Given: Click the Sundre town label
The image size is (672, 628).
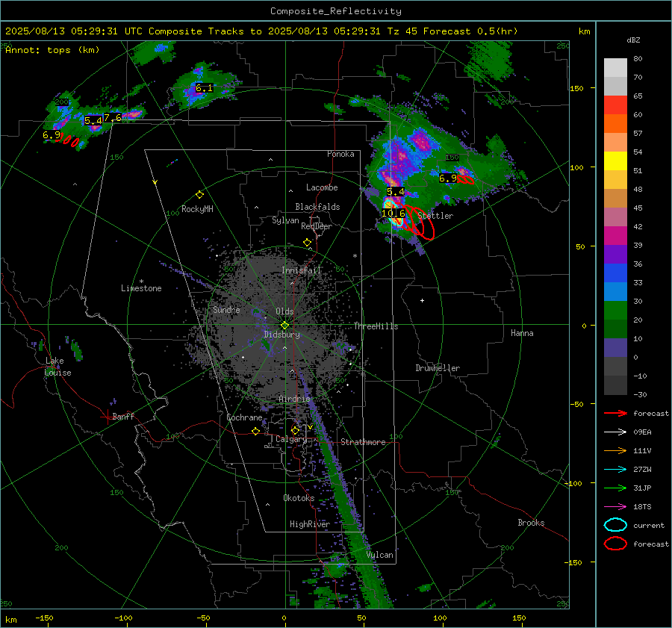Looking at the screenshot, I should point(226,310).
